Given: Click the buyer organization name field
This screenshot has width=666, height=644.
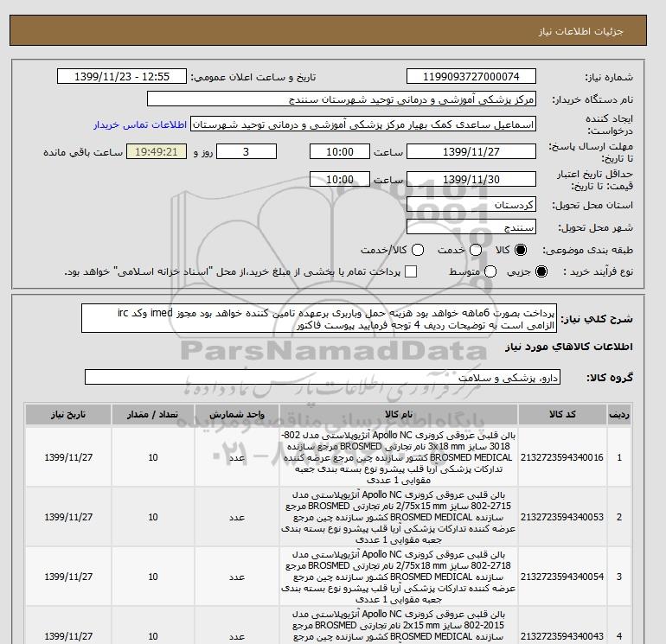Looking at the screenshot, I should [342, 99].
